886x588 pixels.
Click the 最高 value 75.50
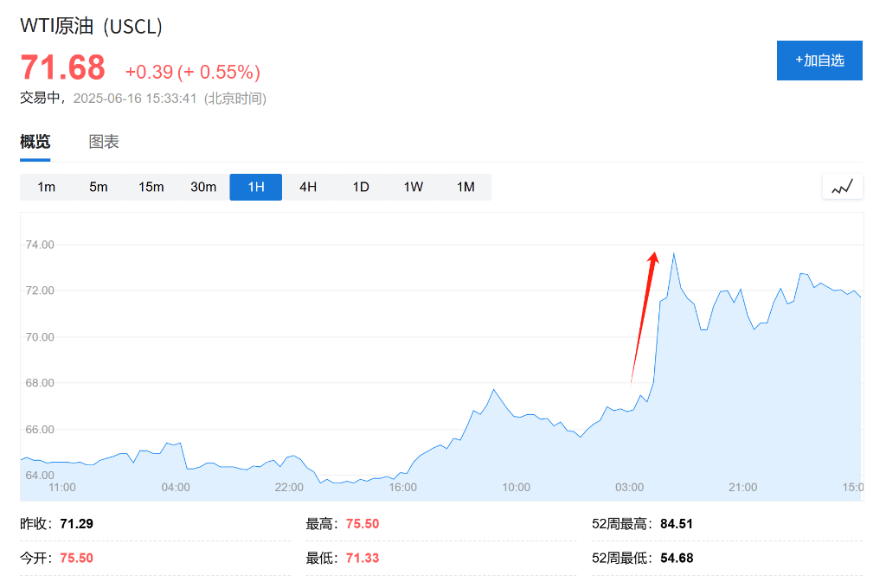(363, 524)
